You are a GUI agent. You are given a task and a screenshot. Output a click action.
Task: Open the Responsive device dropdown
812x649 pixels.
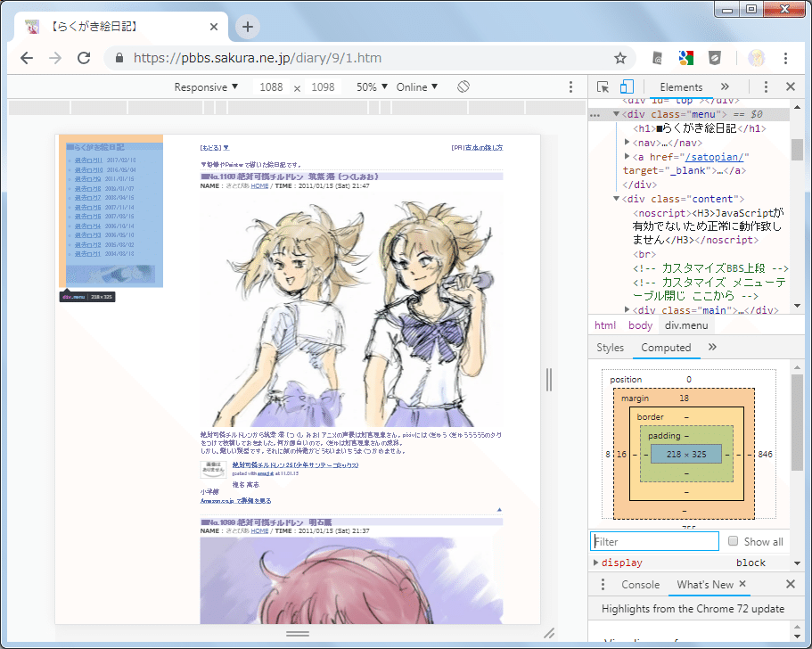tap(206, 87)
